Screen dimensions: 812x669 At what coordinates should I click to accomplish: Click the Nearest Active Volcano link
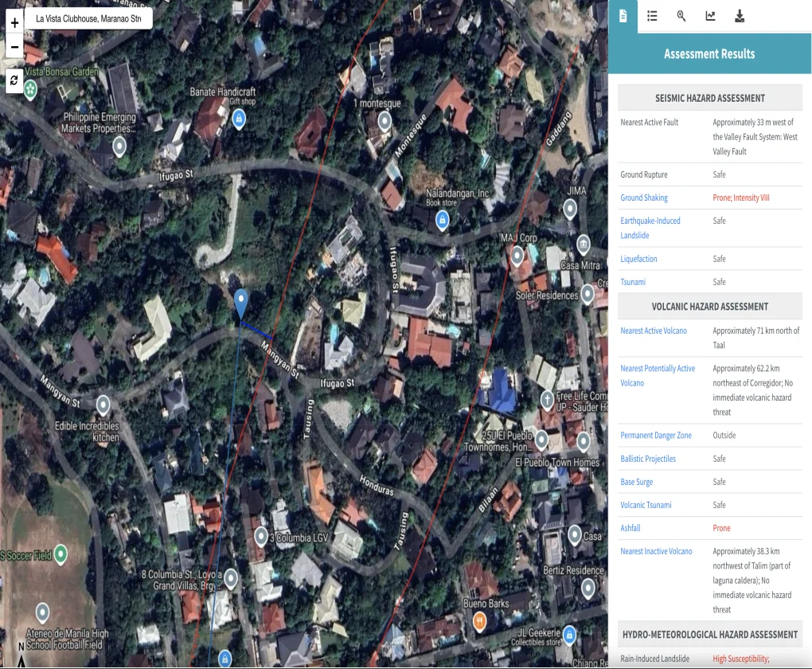(653, 331)
